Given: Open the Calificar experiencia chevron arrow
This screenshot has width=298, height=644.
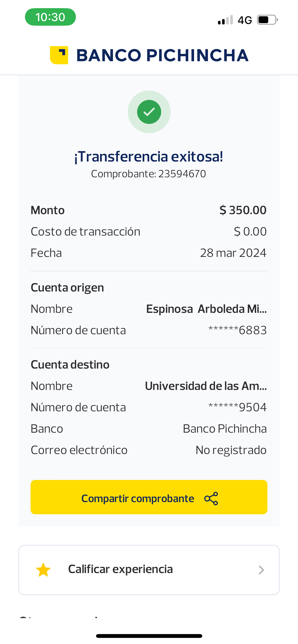Looking at the screenshot, I should (261, 570).
